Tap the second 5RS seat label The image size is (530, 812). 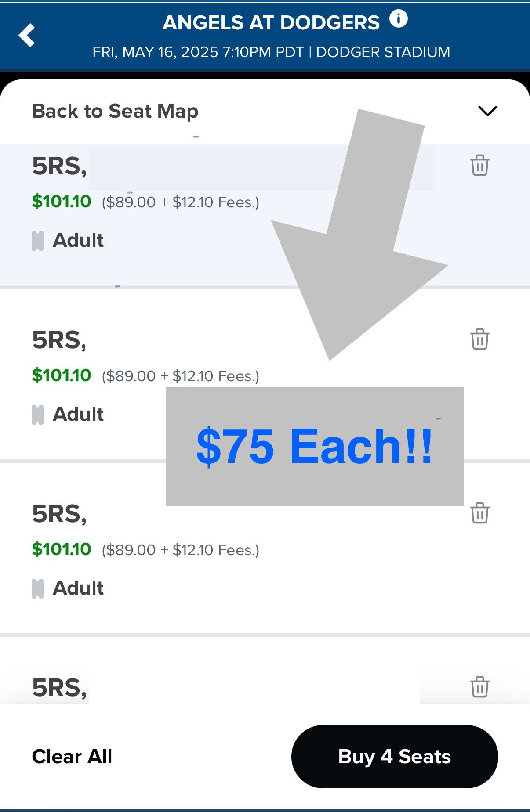pos(59,340)
